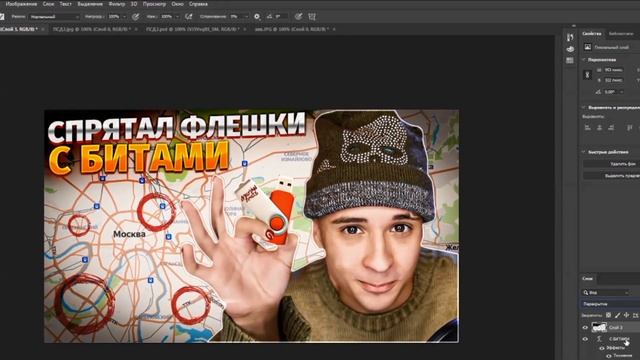Toggle the width-height link icon

pyautogui.click(x=587, y=75)
